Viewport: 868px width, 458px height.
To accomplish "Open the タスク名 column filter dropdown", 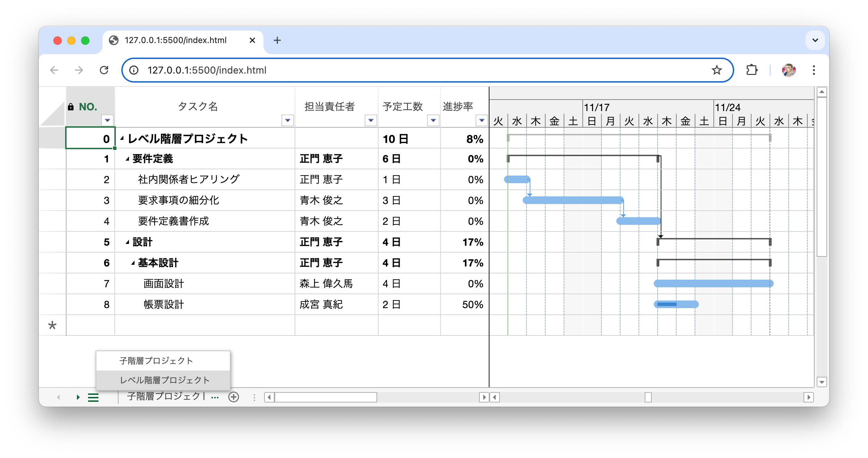I will point(287,120).
